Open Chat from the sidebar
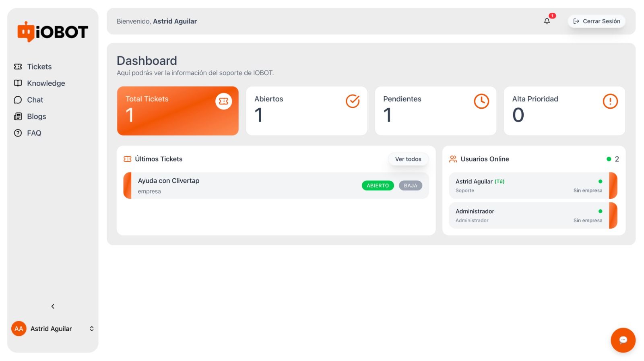644x361 pixels. coord(29,100)
